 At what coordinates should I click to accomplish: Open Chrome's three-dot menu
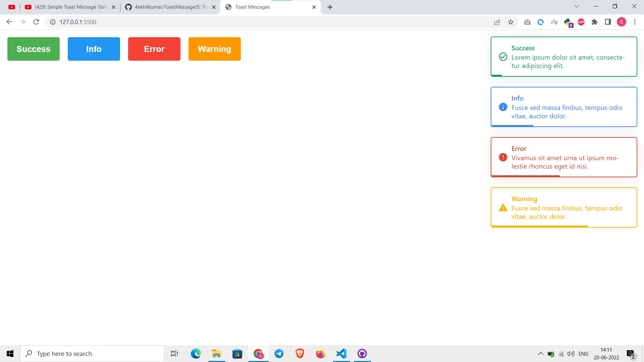pyautogui.click(x=635, y=22)
